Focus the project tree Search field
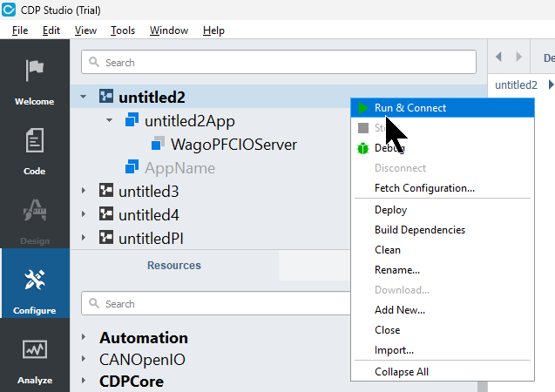Viewport: 555px width, 392px height. [279, 62]
